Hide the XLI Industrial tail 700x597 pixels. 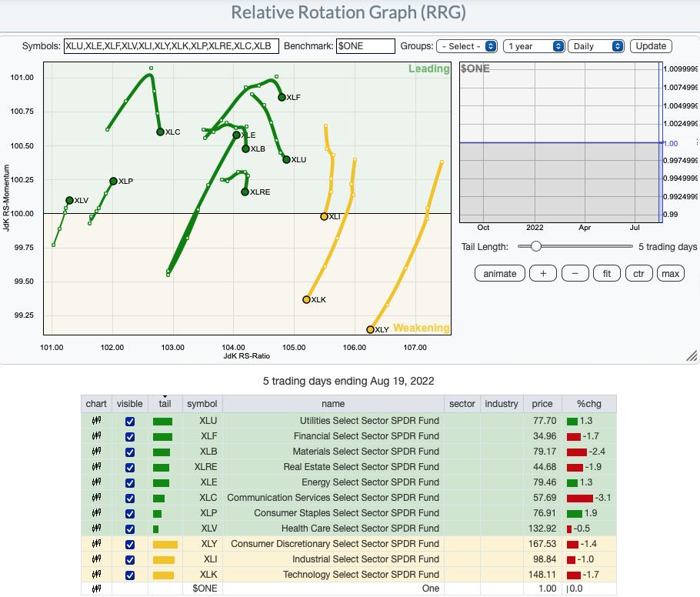pos(129,559)
